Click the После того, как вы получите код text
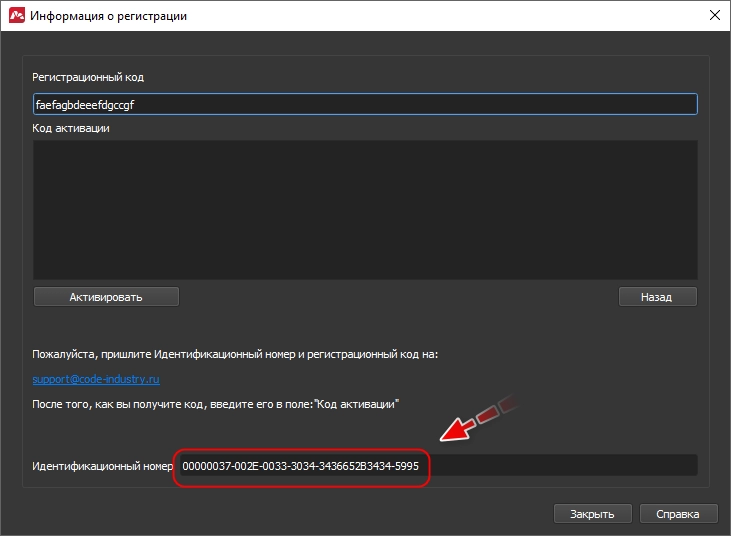 (215, 404)
